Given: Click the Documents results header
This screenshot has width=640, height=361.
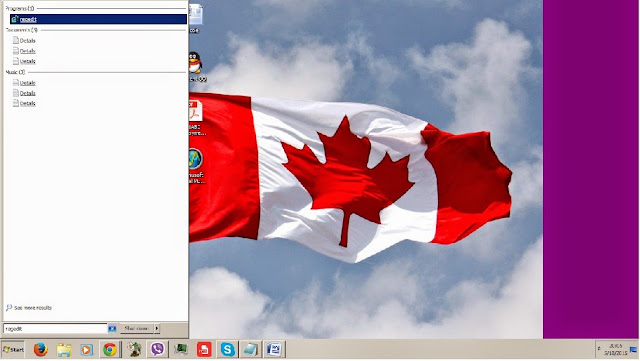Looking at the screenshot, I should pos(22,30).
